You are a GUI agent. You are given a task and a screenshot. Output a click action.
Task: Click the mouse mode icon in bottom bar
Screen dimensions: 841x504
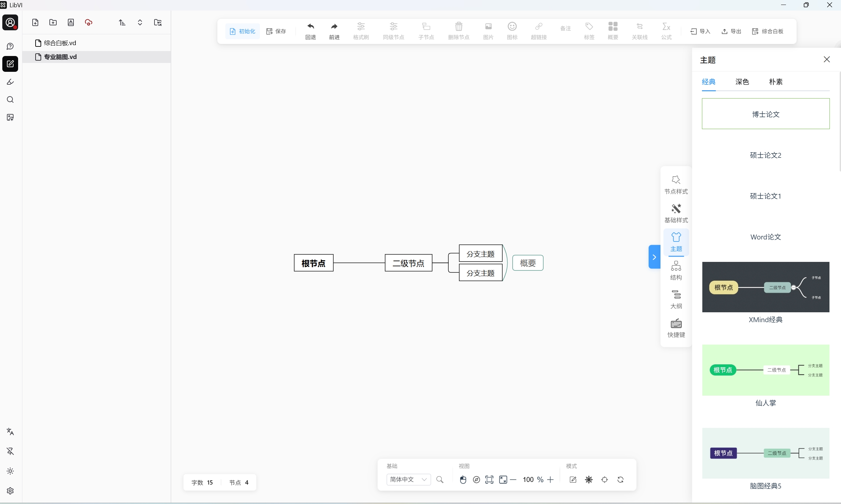click(x=463, y=480)
